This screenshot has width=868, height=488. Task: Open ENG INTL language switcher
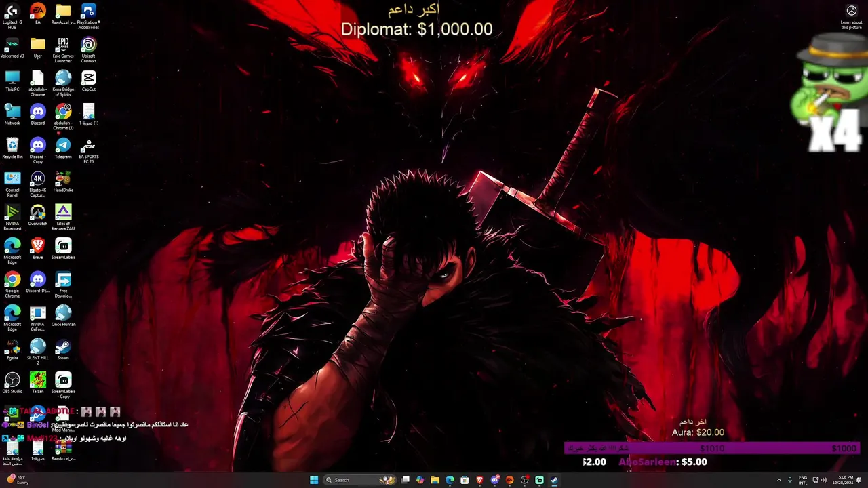point(803,480)
